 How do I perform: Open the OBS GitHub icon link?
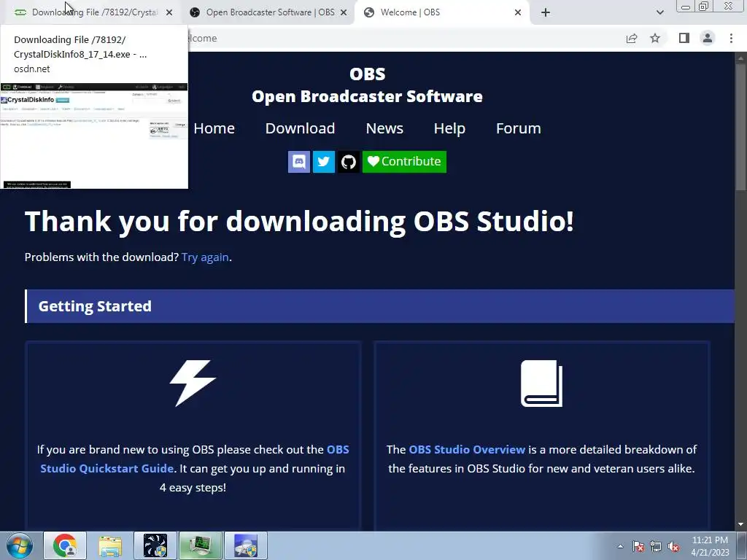point(348,162)
